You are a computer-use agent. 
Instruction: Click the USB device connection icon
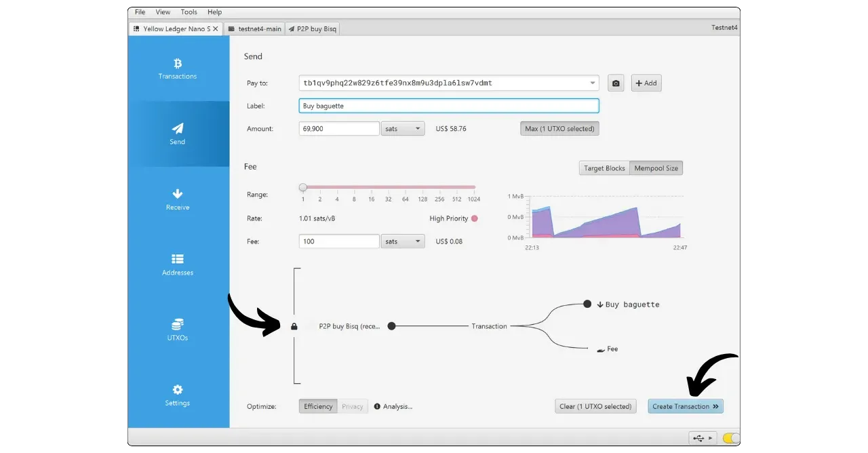point(699,438)
